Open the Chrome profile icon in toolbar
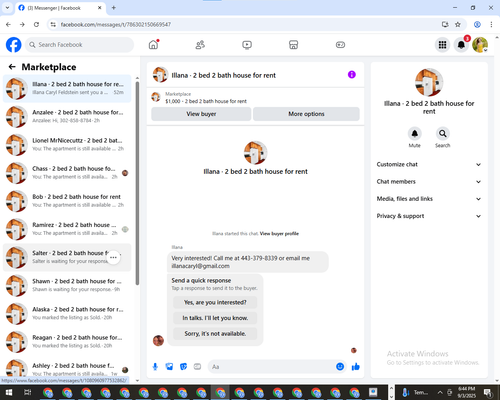Screen dimensions: 500x400 pyautogui.click(x=477, y=24)
